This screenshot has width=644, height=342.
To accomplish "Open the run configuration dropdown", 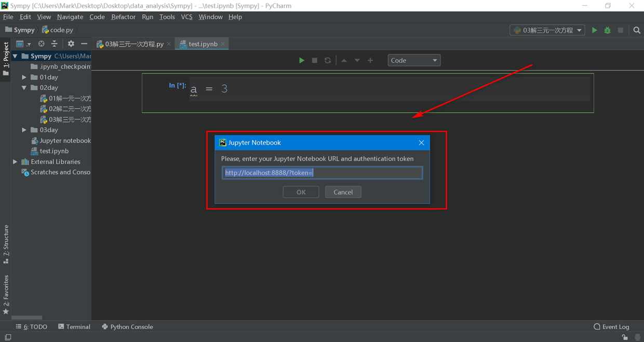I will (547, 30).
